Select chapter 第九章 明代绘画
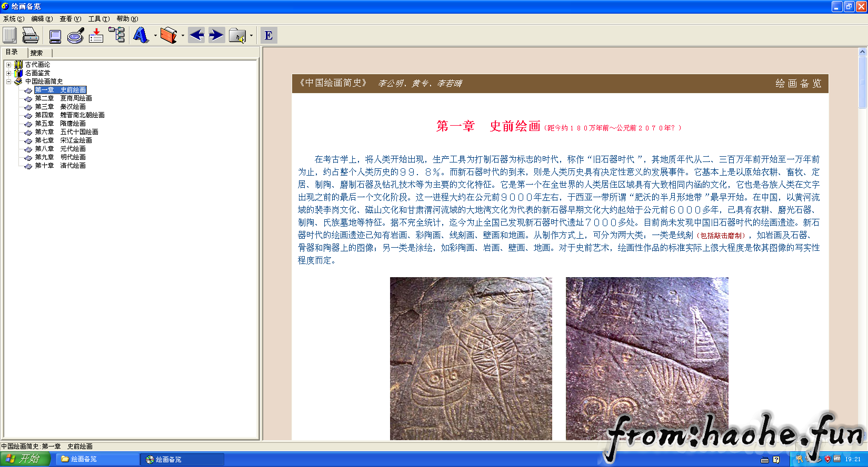 coord(60,157)
